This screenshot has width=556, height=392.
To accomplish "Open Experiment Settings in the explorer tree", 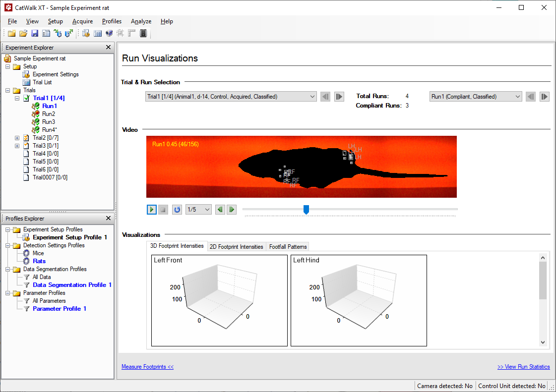I will (x=56, y=74).
